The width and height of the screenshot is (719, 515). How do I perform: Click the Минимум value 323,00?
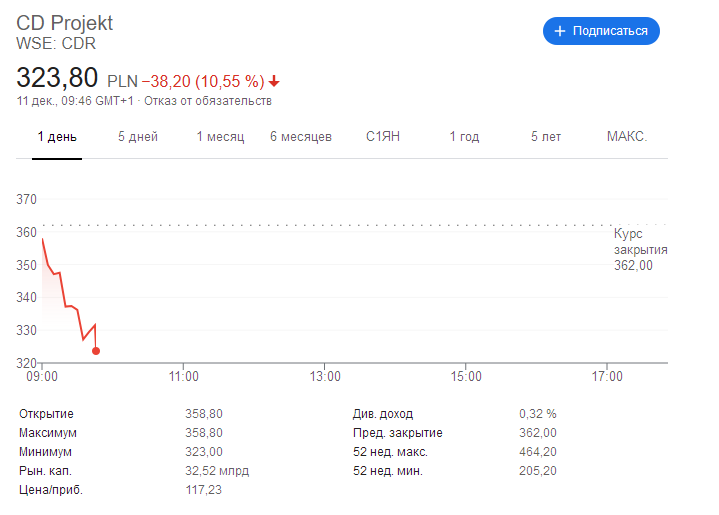[204, 452]
